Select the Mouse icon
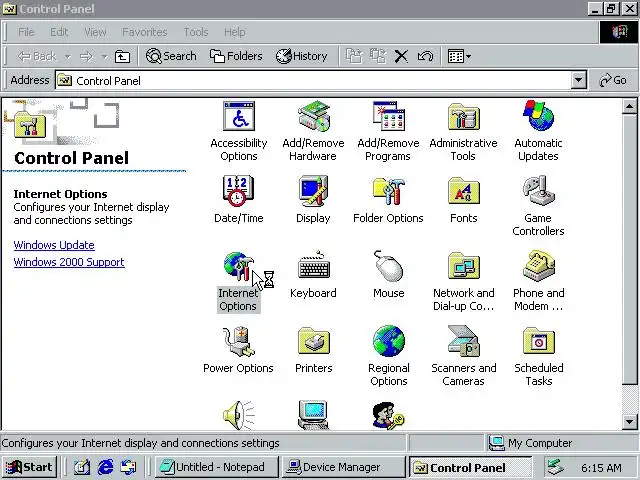640x480 pixels. [x=388, y=266]
